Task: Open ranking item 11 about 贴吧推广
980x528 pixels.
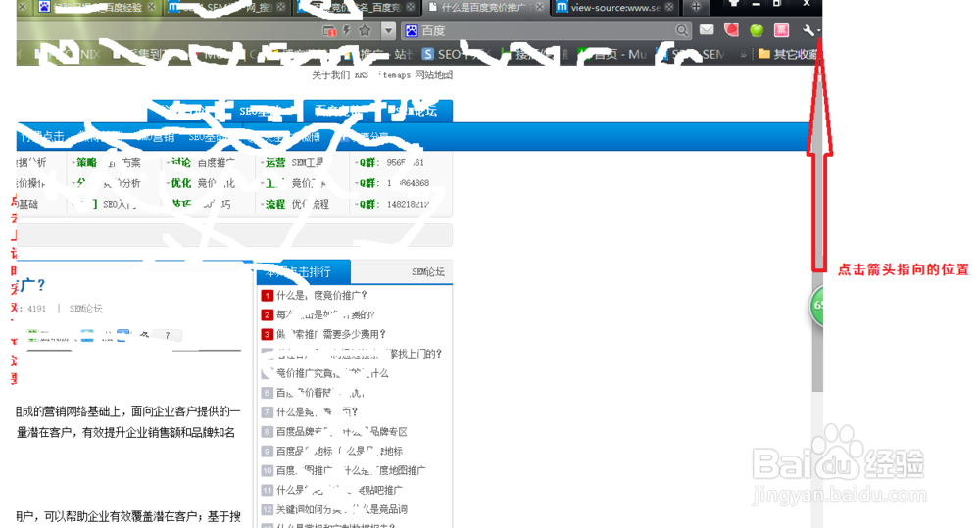Action: tap(339, 490)
